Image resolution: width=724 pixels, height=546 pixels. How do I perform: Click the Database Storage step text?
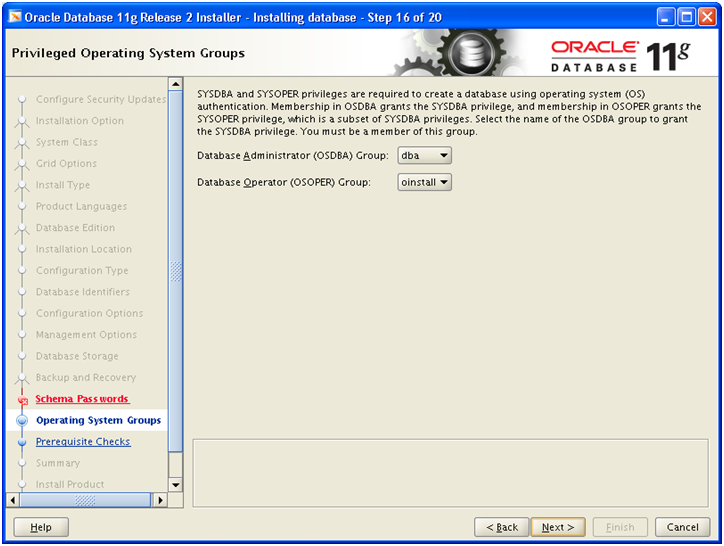tap(77, 356)
